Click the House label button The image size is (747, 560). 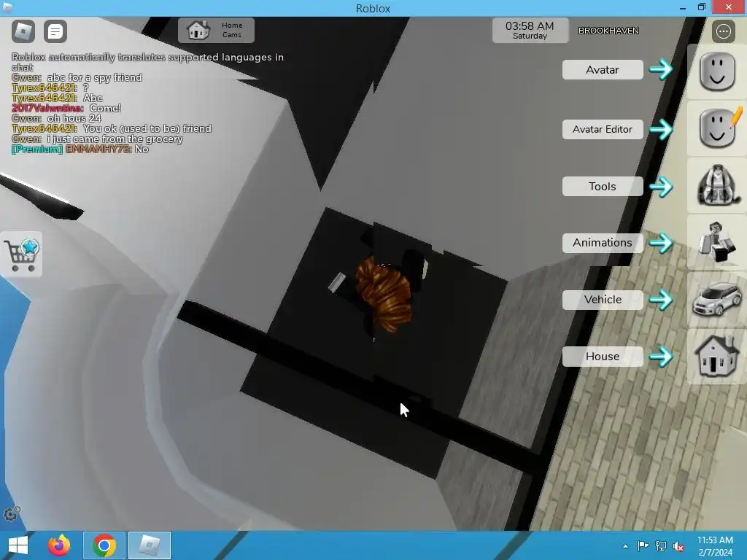coord(602,357)
